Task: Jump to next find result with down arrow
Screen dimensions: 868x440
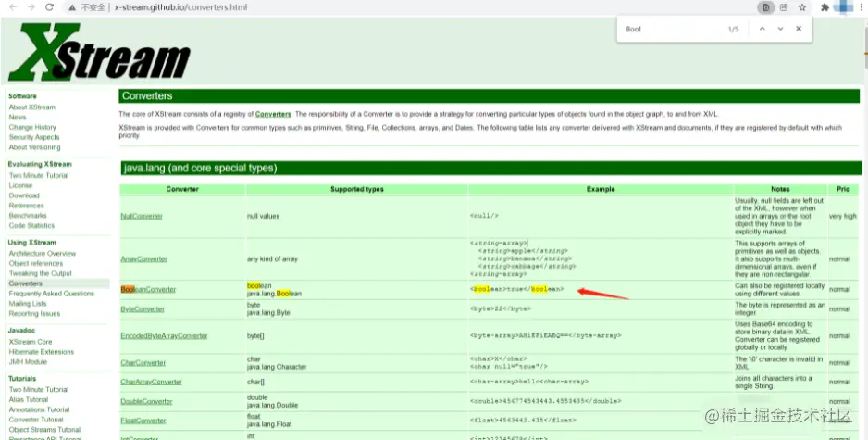Action: tap(780, 29)
